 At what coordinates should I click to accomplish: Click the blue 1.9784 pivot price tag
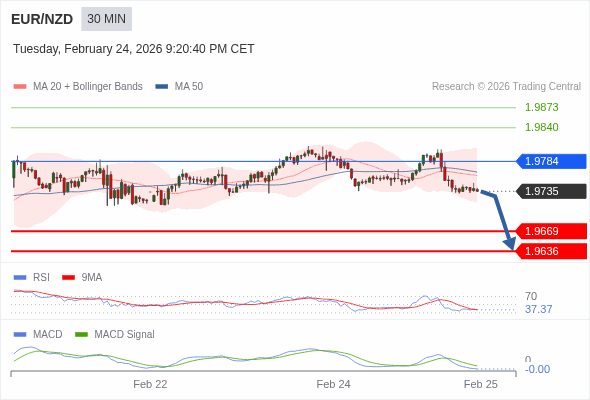[551, 161]
